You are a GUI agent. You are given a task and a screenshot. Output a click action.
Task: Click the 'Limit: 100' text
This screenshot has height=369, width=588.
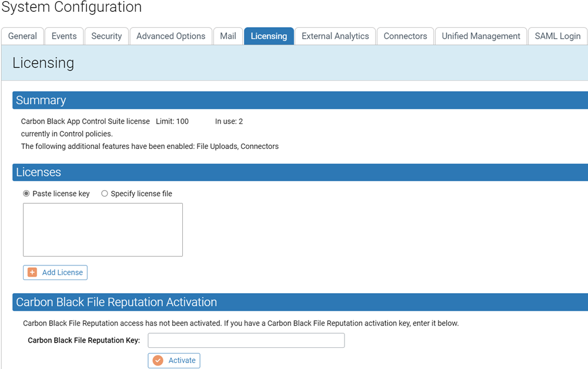coord(172,121)
